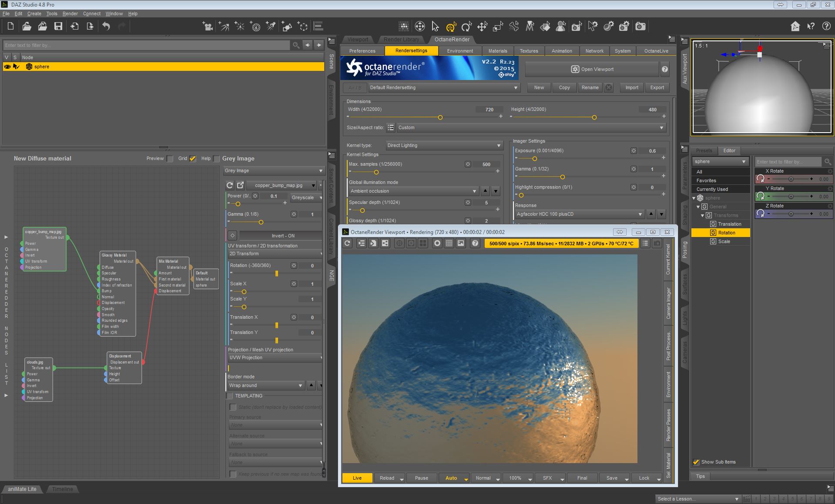Click the Undo arrow icon
Viewport: 835px width, 504px height.
106,27
